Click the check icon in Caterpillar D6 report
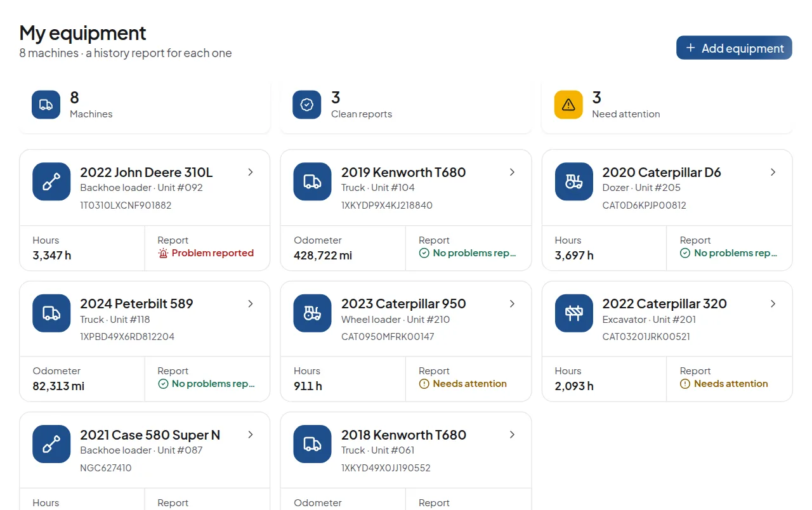 coord(685,253)
